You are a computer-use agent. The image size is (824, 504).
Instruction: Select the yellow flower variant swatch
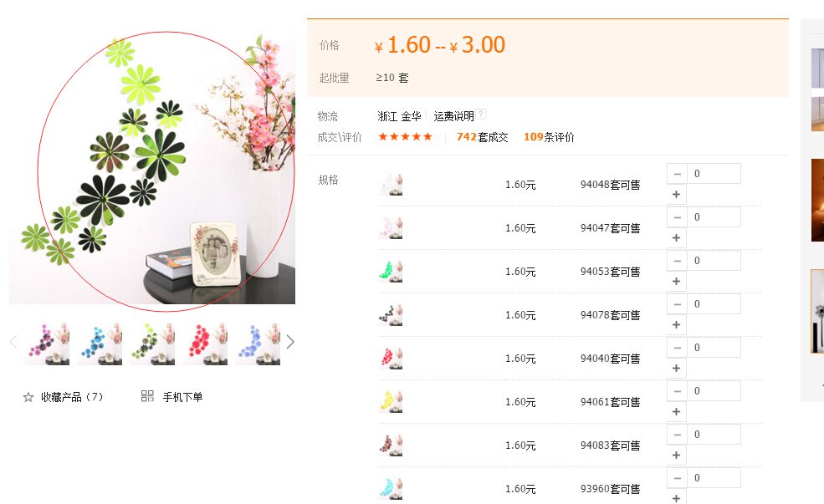tap(391, 402)
